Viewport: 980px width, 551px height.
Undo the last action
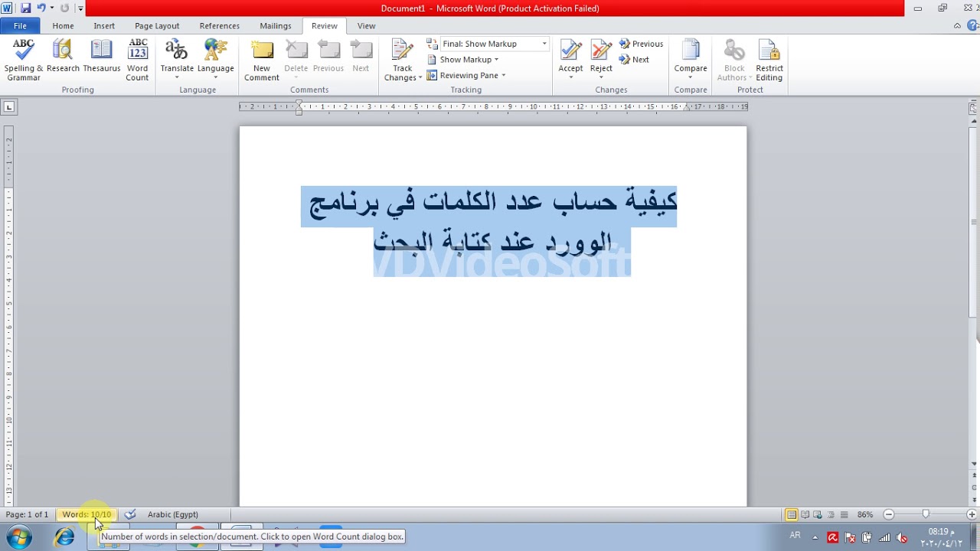(x=41, y=8)
